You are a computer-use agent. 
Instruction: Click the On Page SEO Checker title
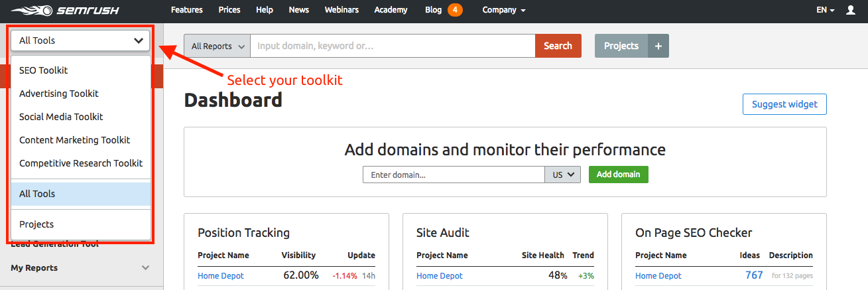[694, 232]
